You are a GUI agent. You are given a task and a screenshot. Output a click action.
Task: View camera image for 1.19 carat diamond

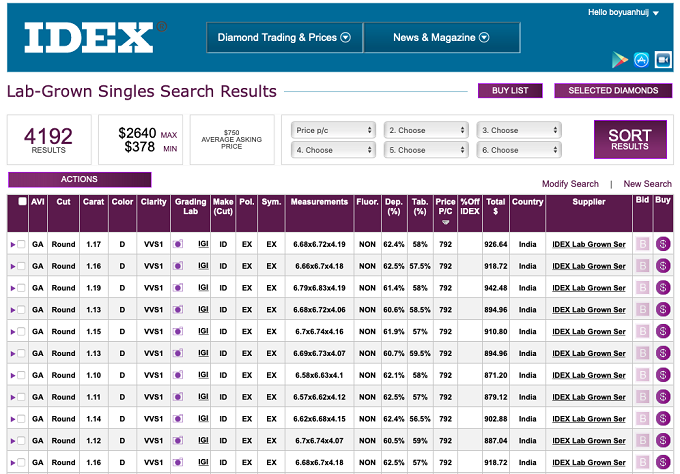[178, 288]
